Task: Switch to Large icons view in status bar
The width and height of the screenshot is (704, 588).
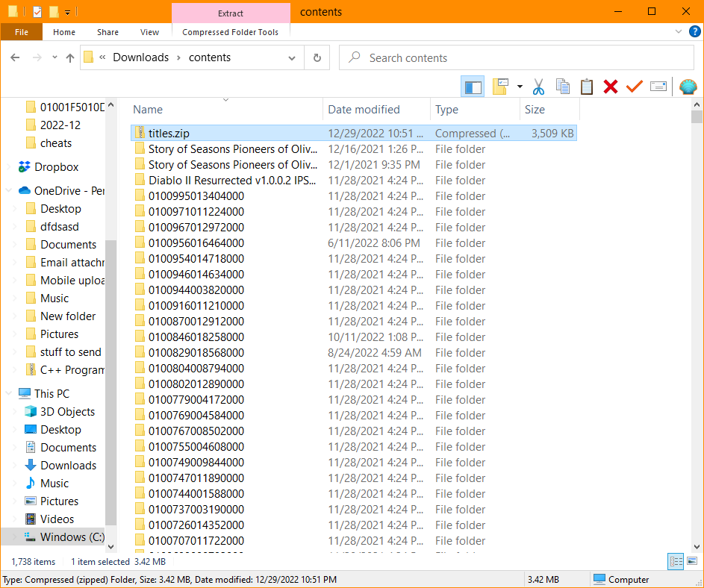Action: pyautogui.click(x=692, y=562)
